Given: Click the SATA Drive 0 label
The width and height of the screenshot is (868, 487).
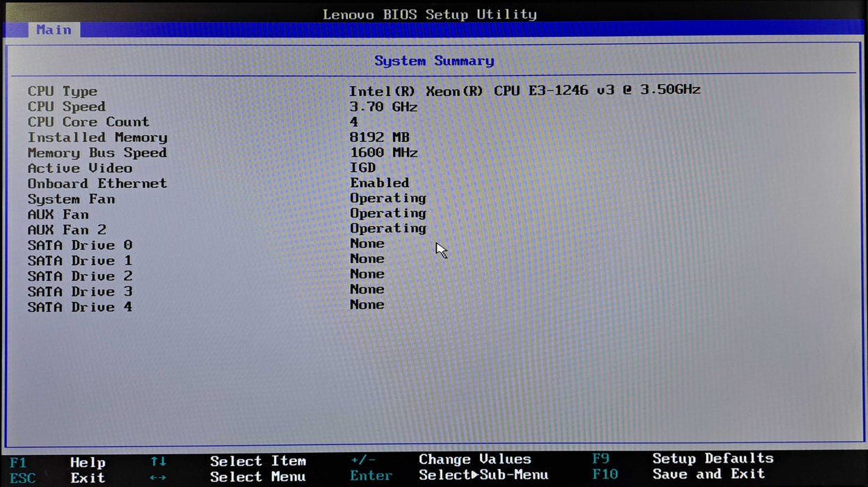Looking at the screenshot, I should pos(80,245).
